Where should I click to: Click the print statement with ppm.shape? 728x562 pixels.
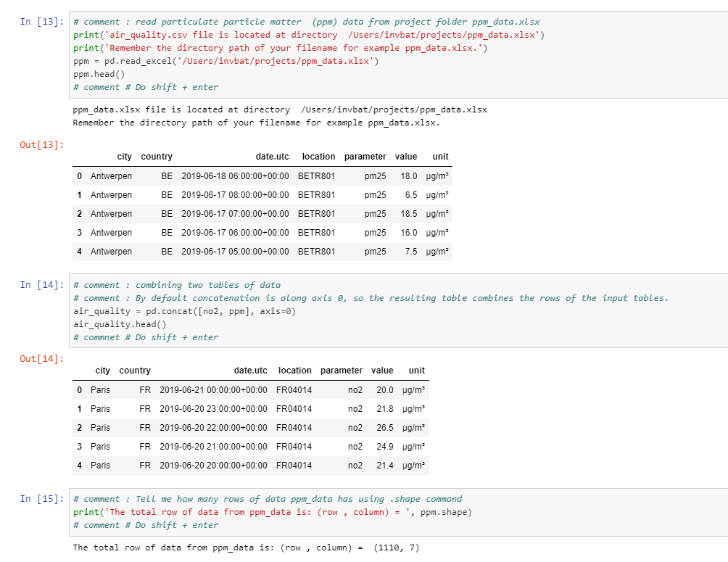click(272, 512)
